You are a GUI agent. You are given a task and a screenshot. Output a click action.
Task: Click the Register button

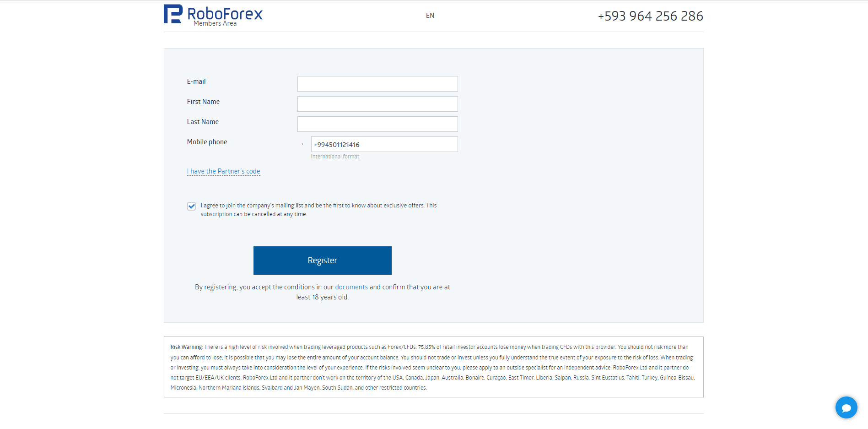[323, 261]
